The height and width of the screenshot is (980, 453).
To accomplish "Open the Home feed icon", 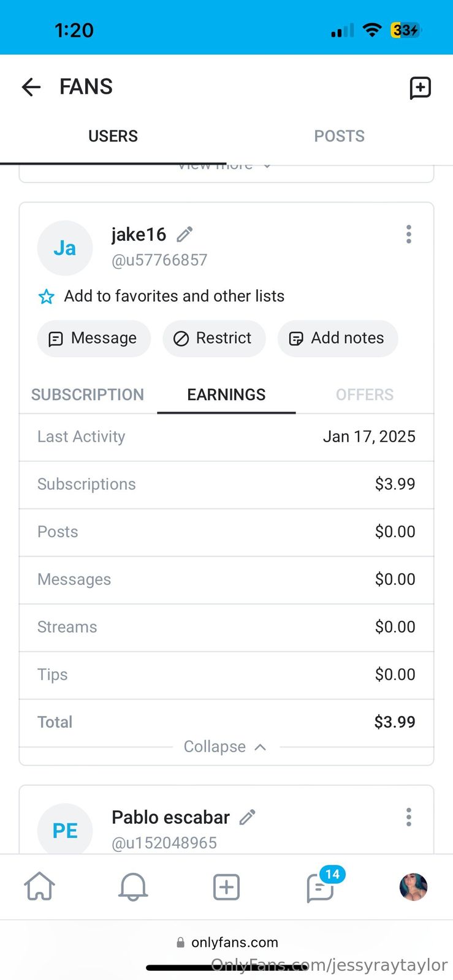I will tap(39, 886).
